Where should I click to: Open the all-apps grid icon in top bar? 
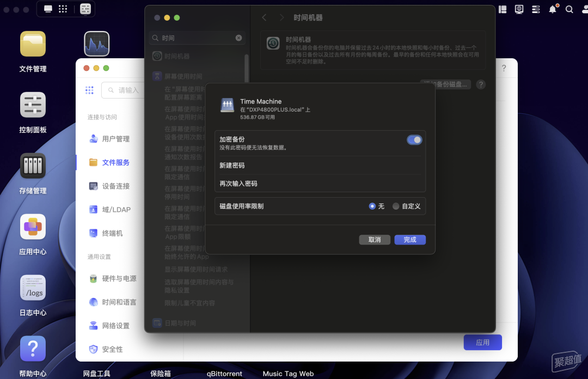pos(63,9)
